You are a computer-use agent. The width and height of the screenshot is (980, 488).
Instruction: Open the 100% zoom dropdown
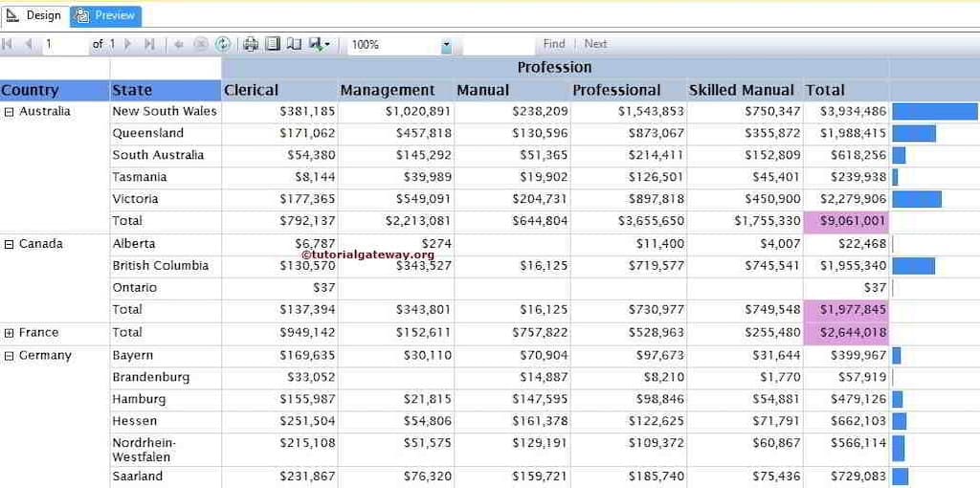pyautogui.click(x=446, y=45)
